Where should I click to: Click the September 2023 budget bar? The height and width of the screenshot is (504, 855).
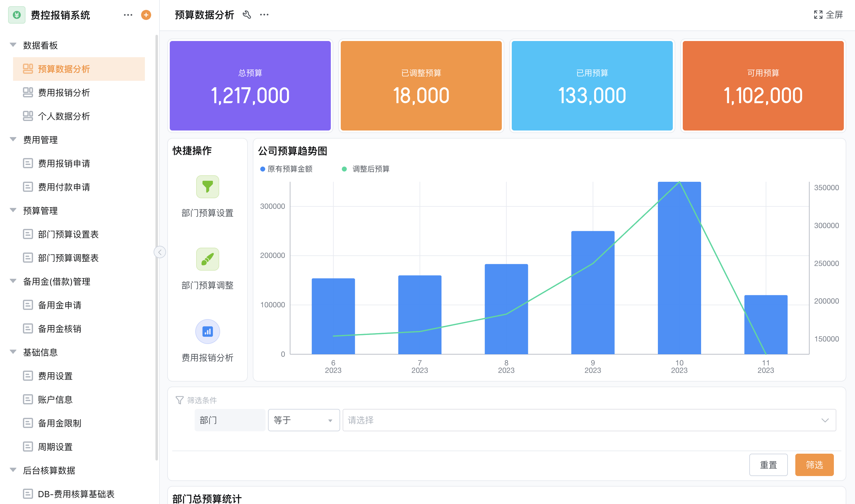593,292
